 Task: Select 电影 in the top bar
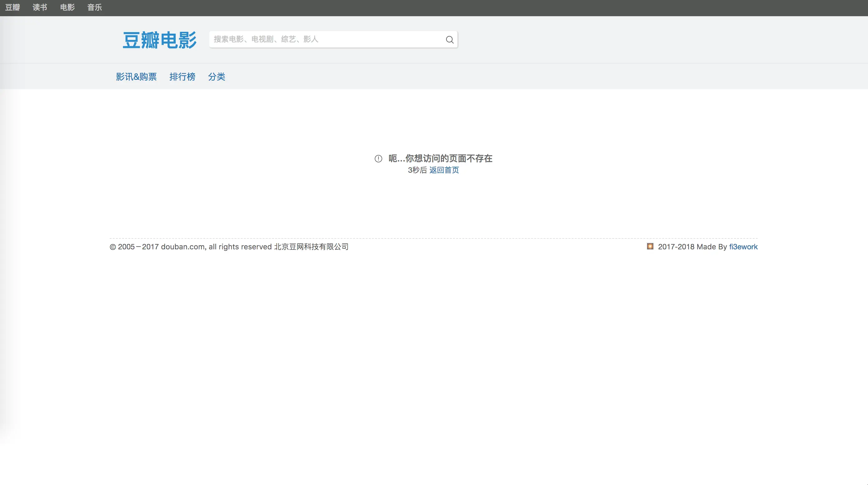pos(67,7)
